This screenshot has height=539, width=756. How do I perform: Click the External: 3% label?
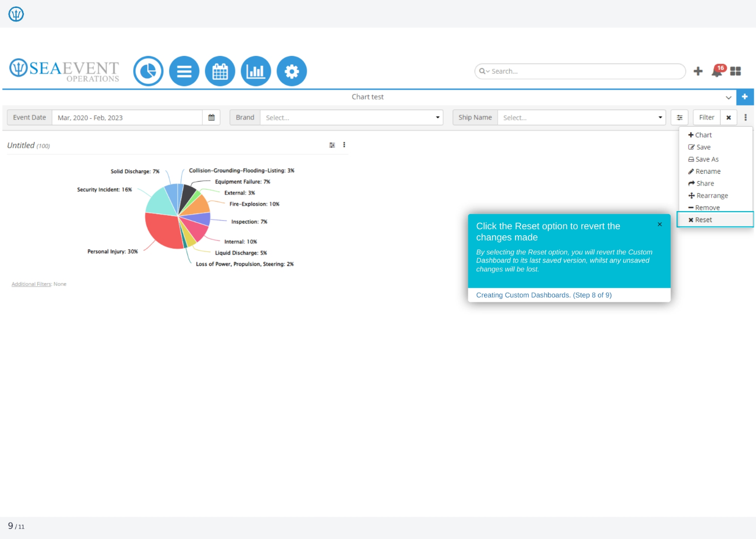pyautogui.click(x=240, y=193)
